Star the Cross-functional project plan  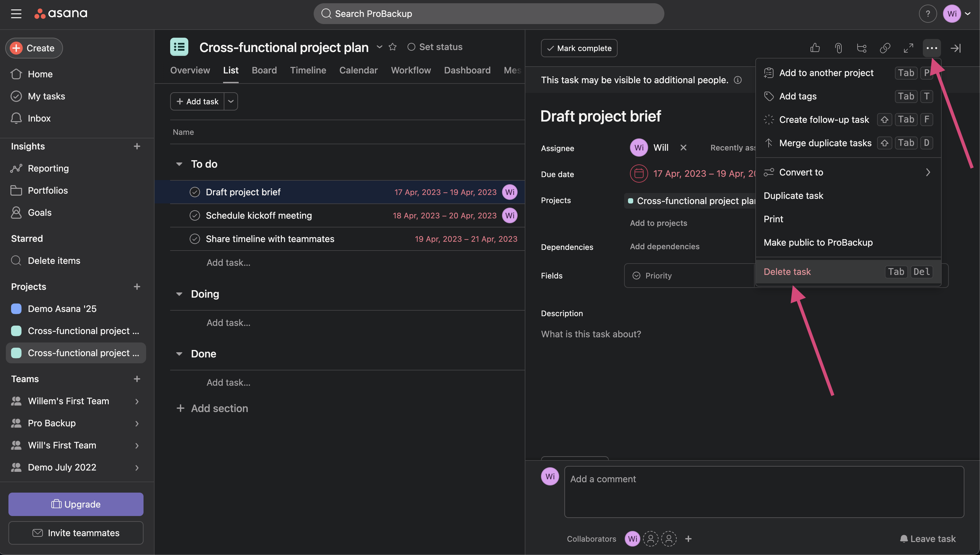[x=393, y=47]
